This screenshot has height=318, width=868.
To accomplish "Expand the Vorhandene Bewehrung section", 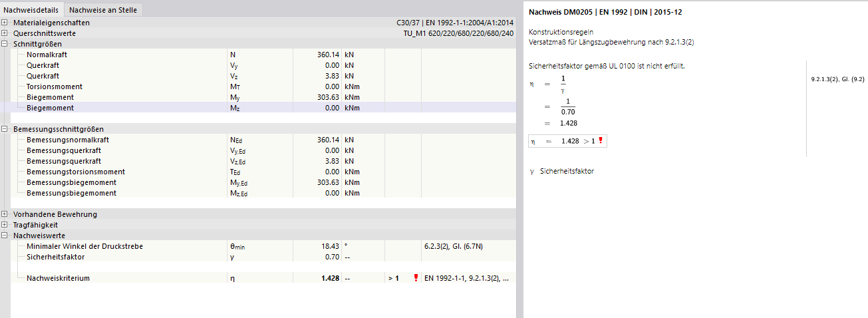I will [5, 214].
